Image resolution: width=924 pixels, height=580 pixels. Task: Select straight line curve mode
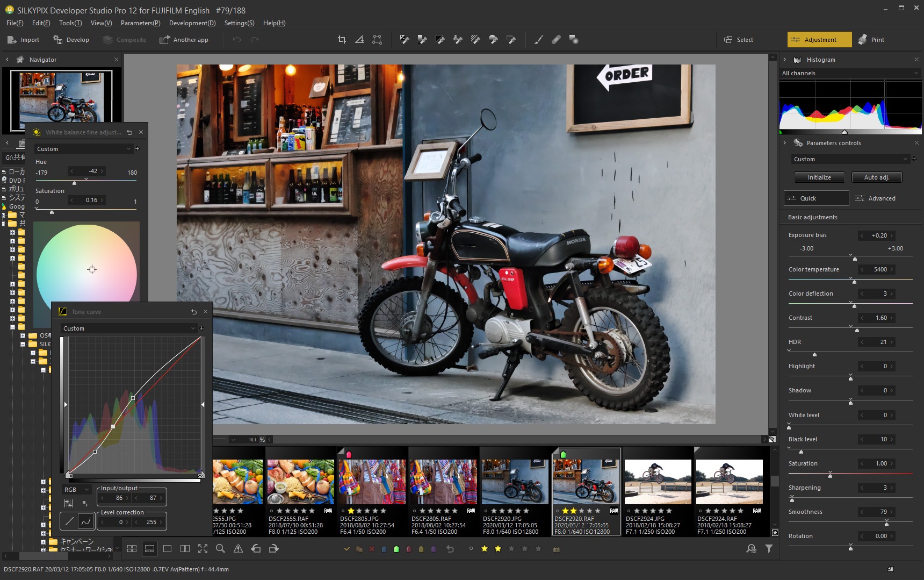pos(69,521)
